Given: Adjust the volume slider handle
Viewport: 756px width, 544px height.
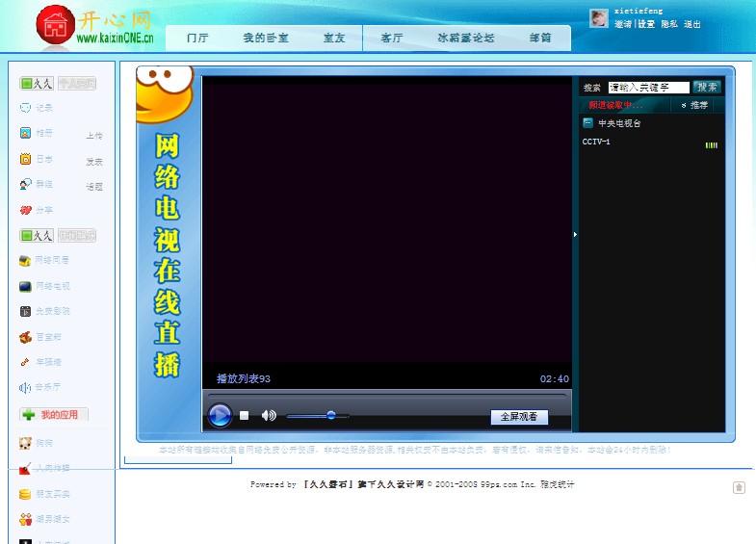Looking at the screenshot, I should tap(330, 415).
